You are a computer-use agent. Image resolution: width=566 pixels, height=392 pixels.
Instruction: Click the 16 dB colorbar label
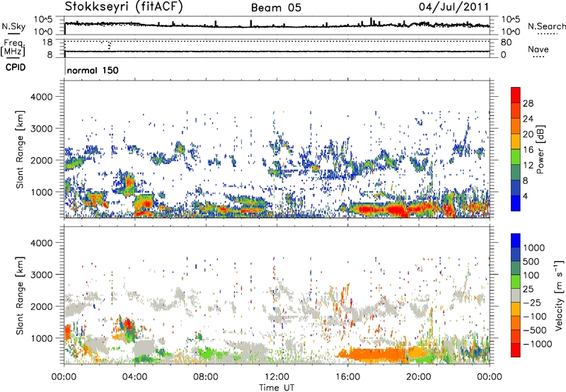pyautogui.click(x=528, y=150)
